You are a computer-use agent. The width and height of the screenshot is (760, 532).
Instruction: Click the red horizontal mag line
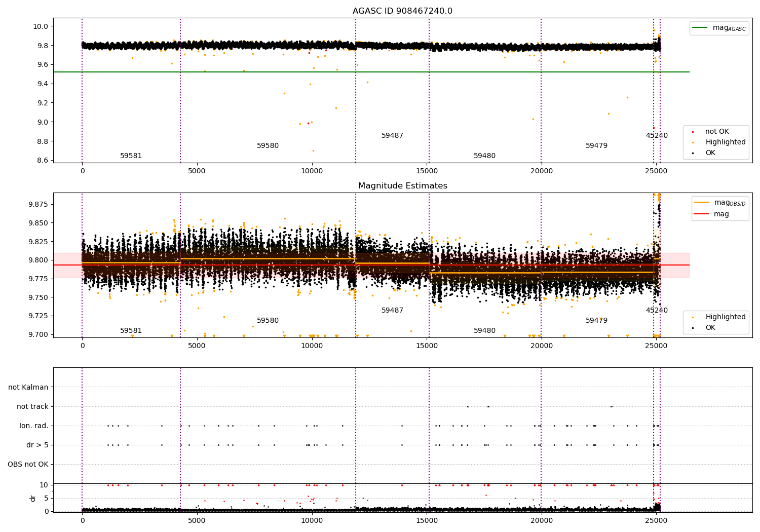click(371, 265)
